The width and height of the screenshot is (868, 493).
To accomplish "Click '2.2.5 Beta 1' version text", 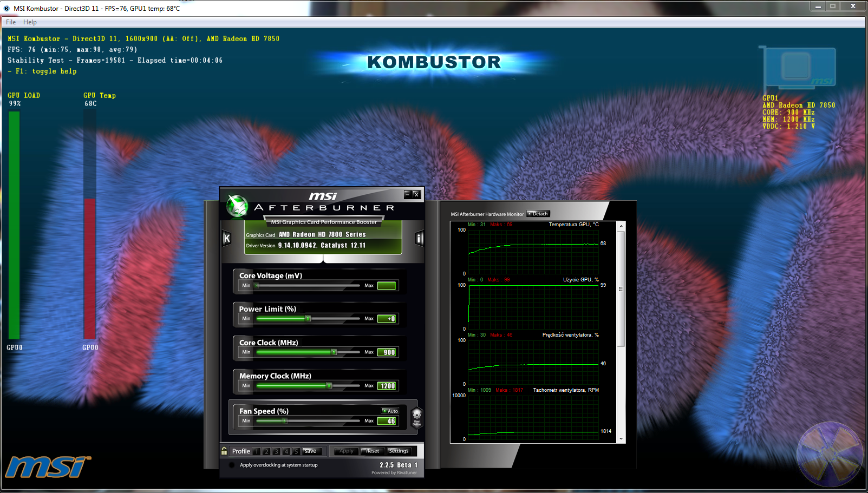I will (399, 465).
